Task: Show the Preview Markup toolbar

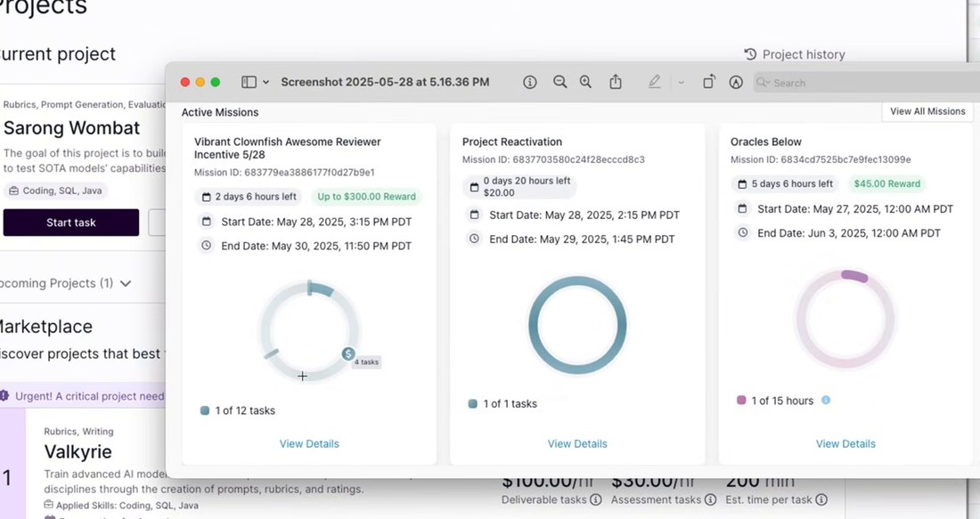Action: [736, 82]
